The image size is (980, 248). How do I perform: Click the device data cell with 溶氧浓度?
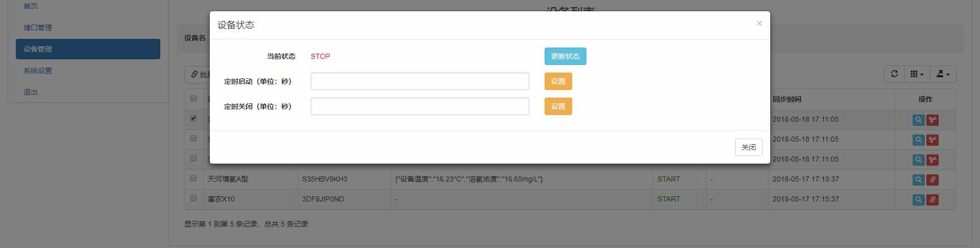pyautogui.click(x=522, y=179)
